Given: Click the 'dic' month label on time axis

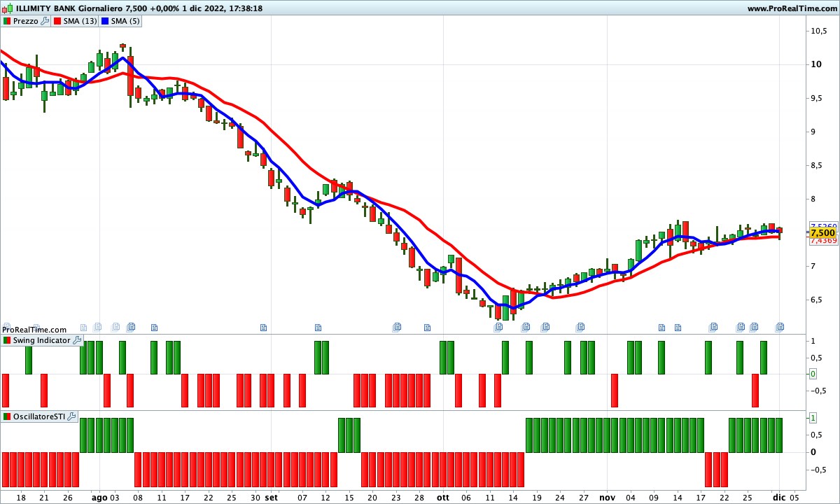Looking at the screenshot, I should [x=779, y=498].
